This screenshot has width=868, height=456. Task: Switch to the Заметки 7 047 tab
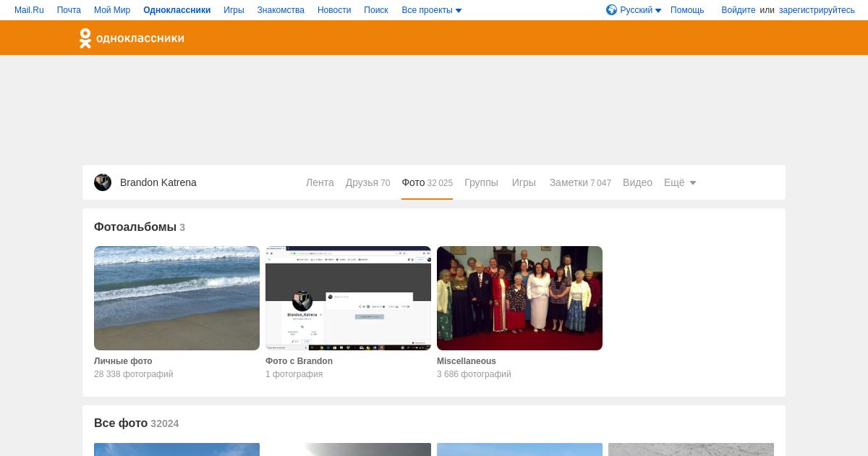580,182
